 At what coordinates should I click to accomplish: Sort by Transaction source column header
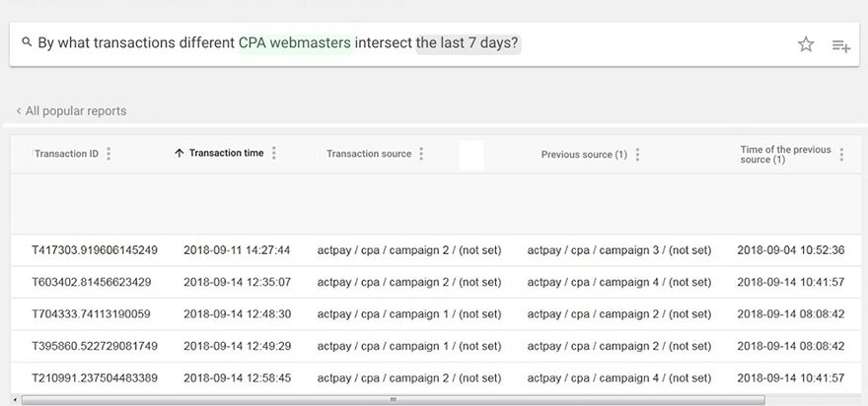[x=369, y=154]
